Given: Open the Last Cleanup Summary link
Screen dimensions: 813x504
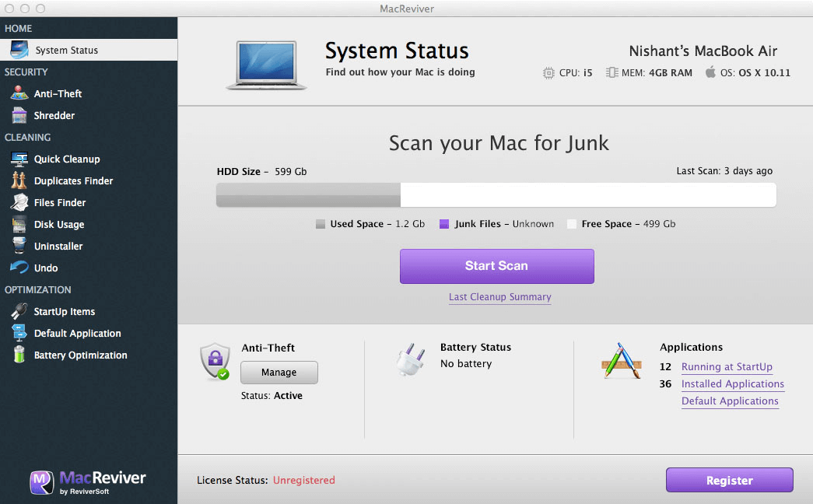Looking at the screenshot, I should point(499,297).
